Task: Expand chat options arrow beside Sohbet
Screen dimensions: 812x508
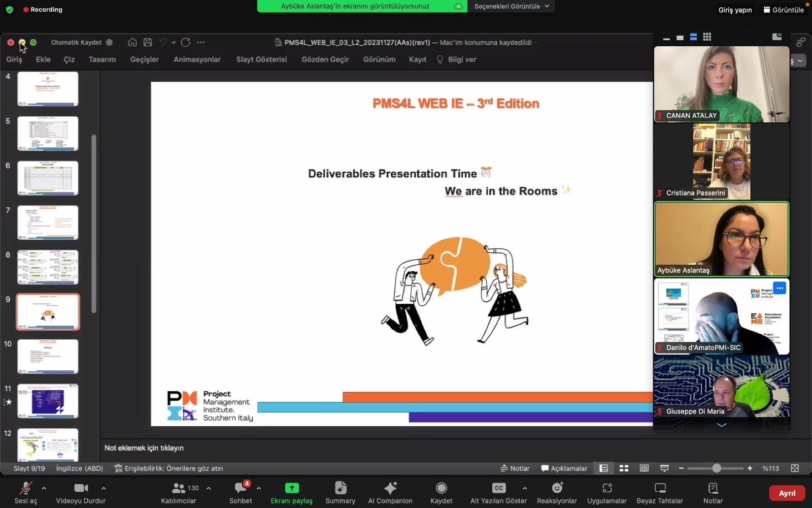Action: point(259,488)
